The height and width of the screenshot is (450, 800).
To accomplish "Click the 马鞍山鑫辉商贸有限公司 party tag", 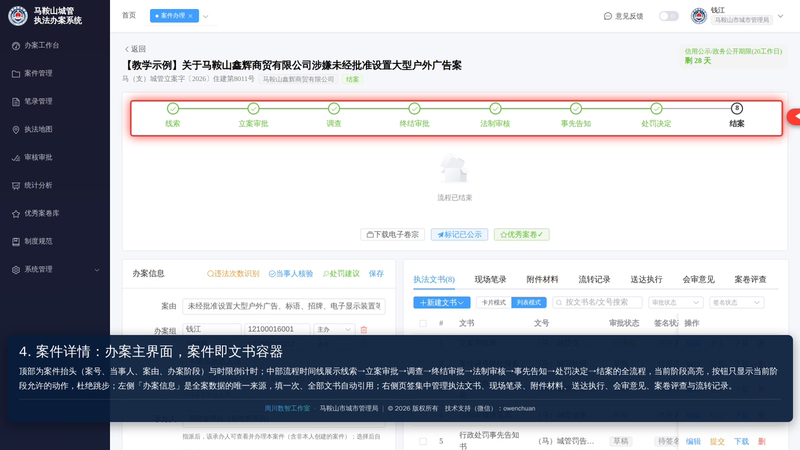I will (298, 80).
